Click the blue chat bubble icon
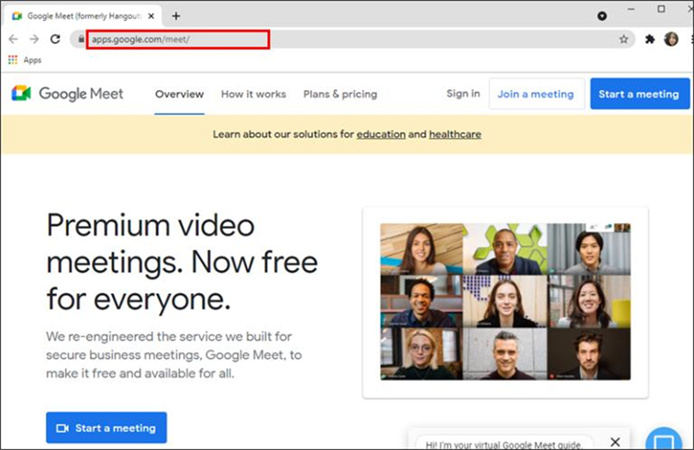 click(663, 441)
